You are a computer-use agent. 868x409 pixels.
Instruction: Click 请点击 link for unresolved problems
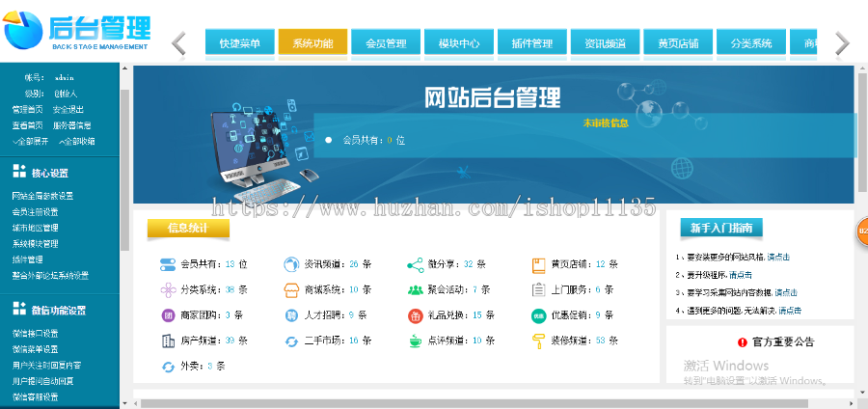pyautogui.click(x=789, y=311)
